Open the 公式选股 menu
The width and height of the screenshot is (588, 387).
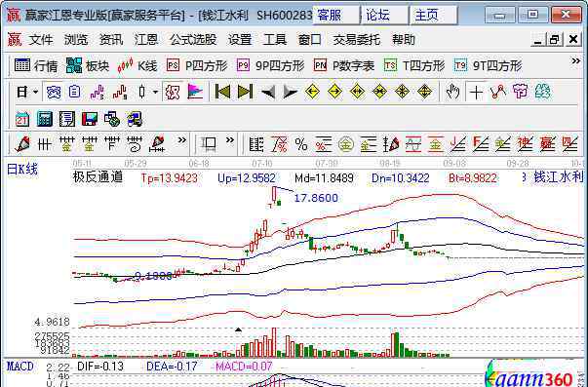click(x=193, y=39)
